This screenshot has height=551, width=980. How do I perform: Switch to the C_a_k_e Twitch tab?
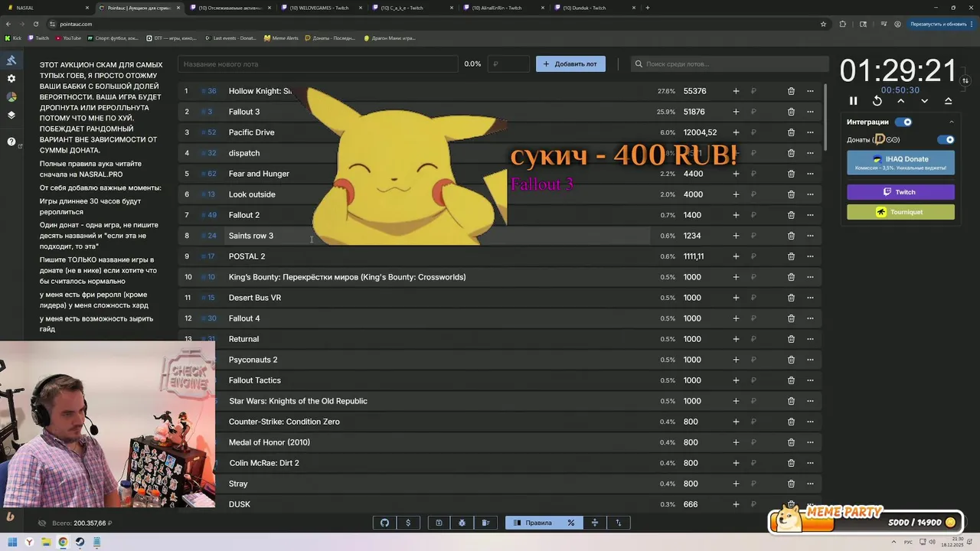click(411, 8)
